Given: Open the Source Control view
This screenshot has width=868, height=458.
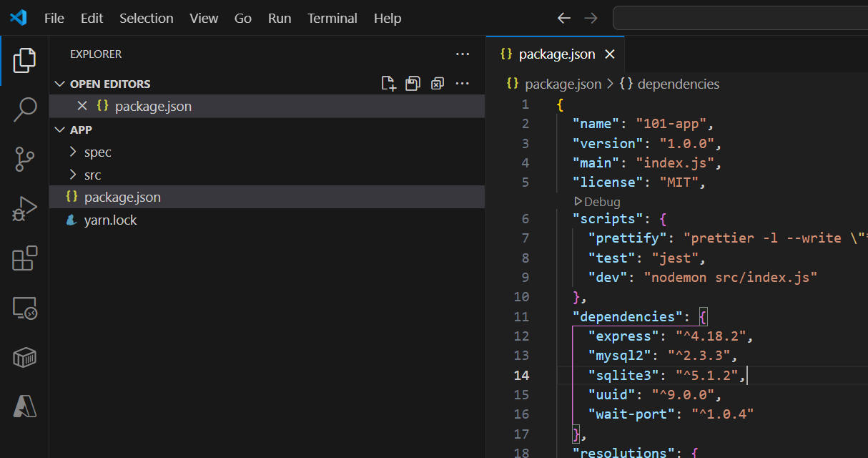Looking at the screenshot, I should point(25,159).
